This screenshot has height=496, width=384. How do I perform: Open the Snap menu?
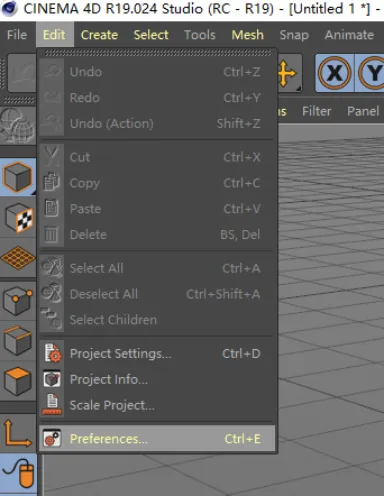pos(294,35)
